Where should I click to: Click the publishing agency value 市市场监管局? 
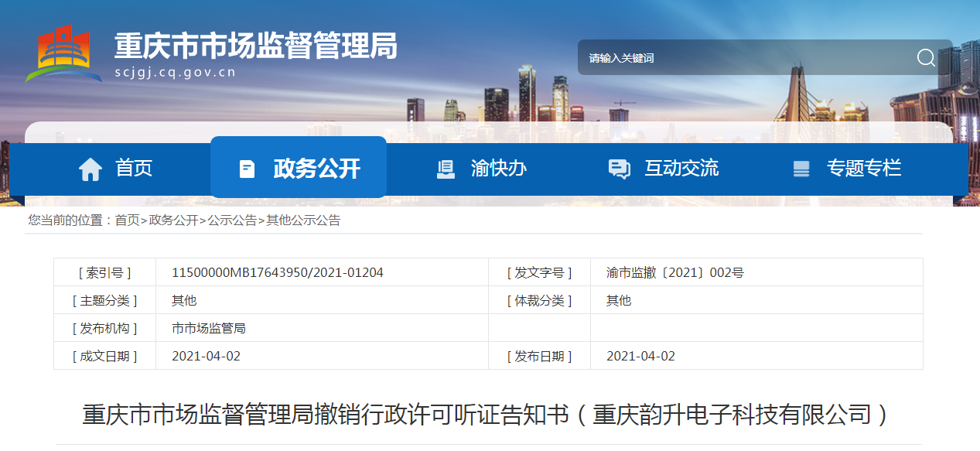208,328
